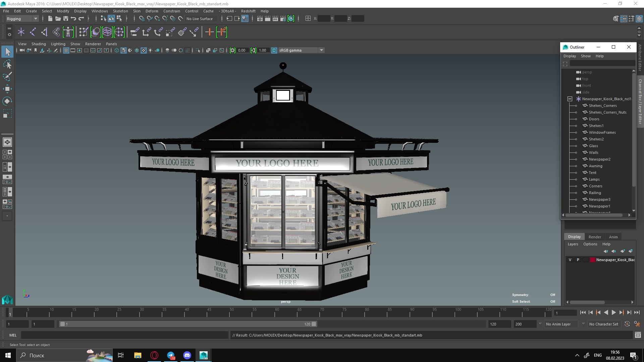Open the Rigging menu set dropdown
Screen dimensions: 644x362
point(22,19)
